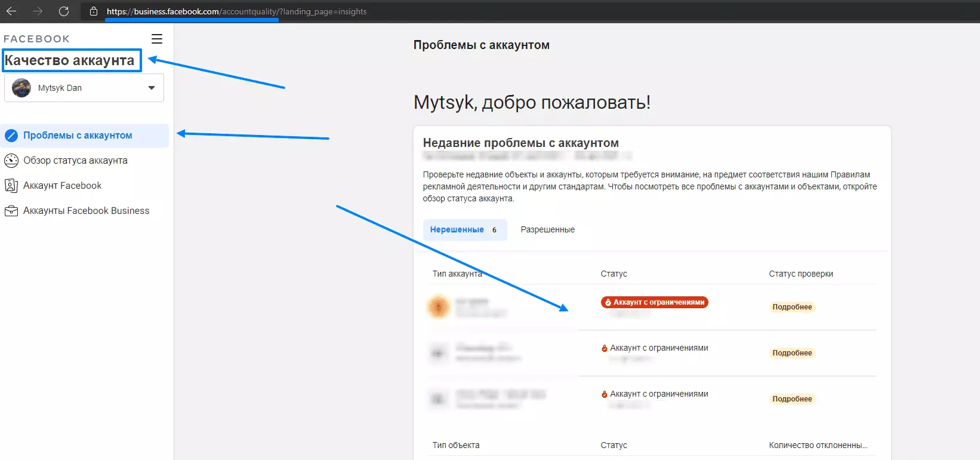Click second row Аккаунт с ограничениями status
980x460 pixels.
pyautogui.click(x=654, y=348)
